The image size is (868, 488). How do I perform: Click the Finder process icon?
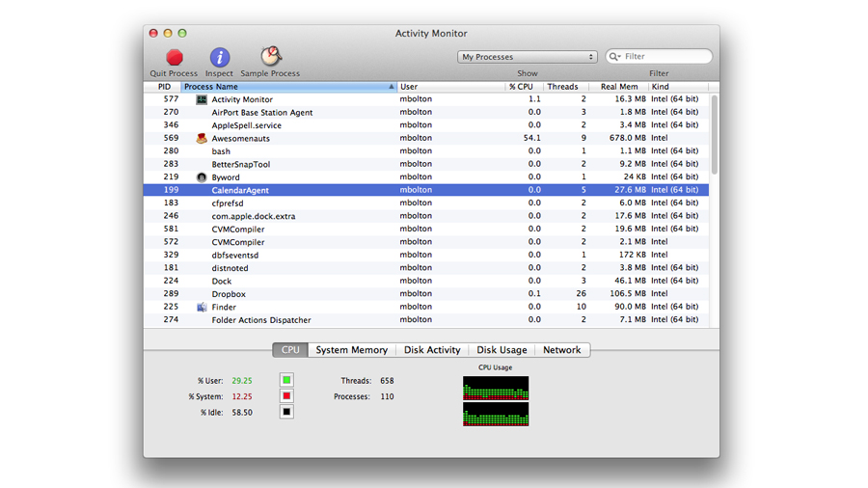[x=202, y=307]
